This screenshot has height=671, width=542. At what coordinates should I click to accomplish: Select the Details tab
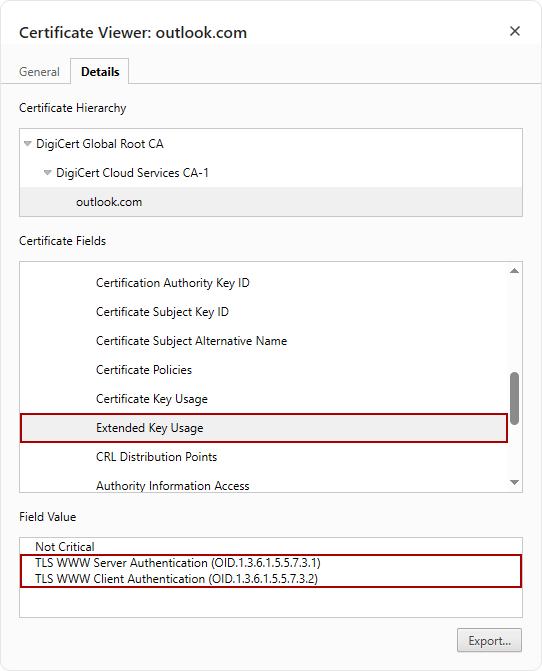tap(100, 71)
